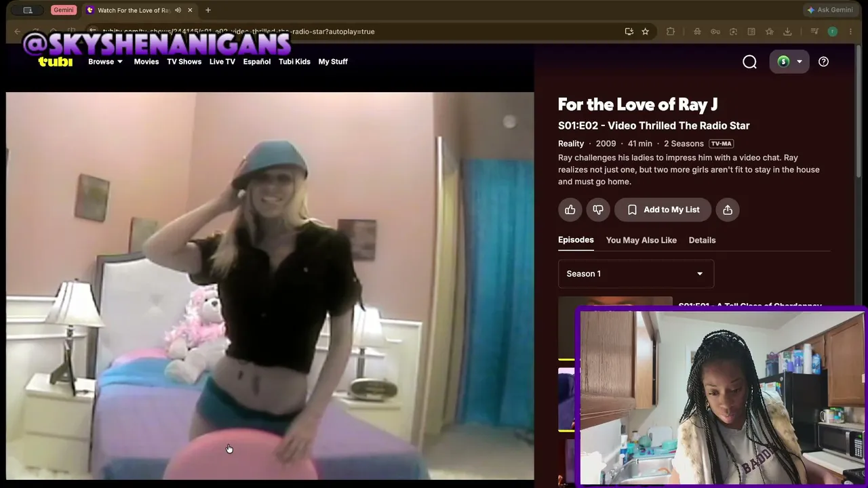Open TV Shows in Tubi navigation
Viewport: 868px width, 488px height.
[x=184, y=62]
